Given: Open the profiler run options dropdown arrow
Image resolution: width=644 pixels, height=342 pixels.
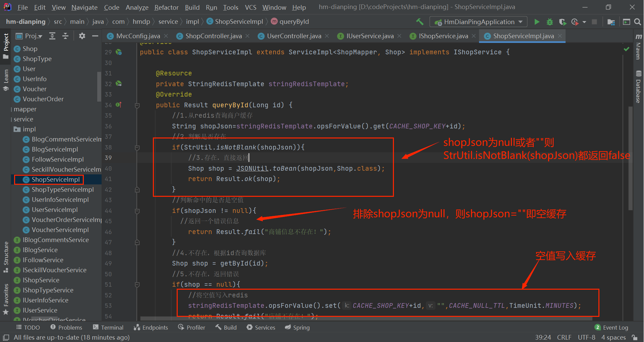Looking at the screenshot, I should tap(584, 22).
